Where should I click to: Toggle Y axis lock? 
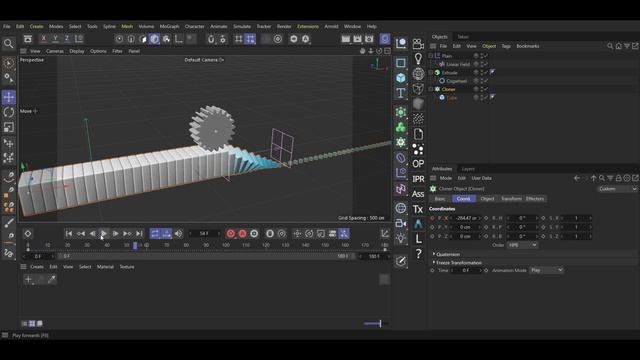coord(55,39)
